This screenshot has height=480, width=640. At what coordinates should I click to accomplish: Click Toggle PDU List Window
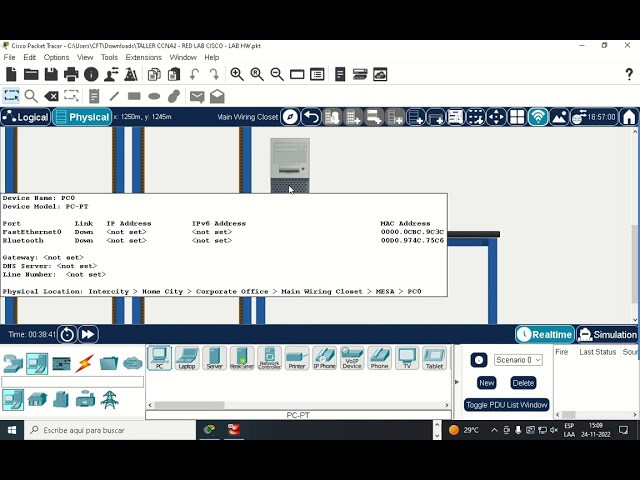(x=507, y=405)
